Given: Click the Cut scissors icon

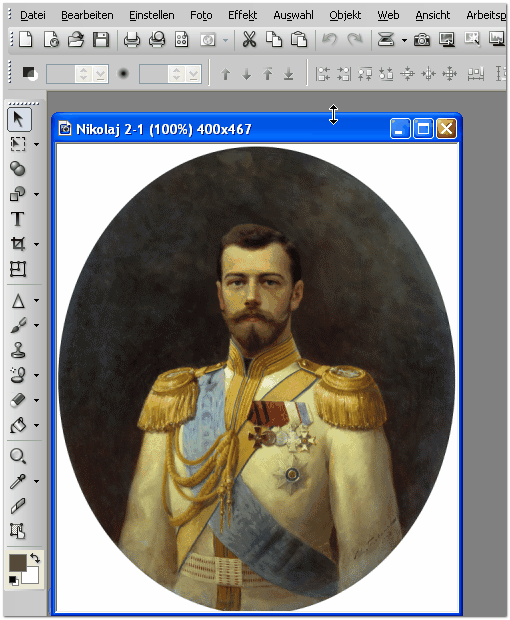Looking at the screenshot, I should [249, 40].
